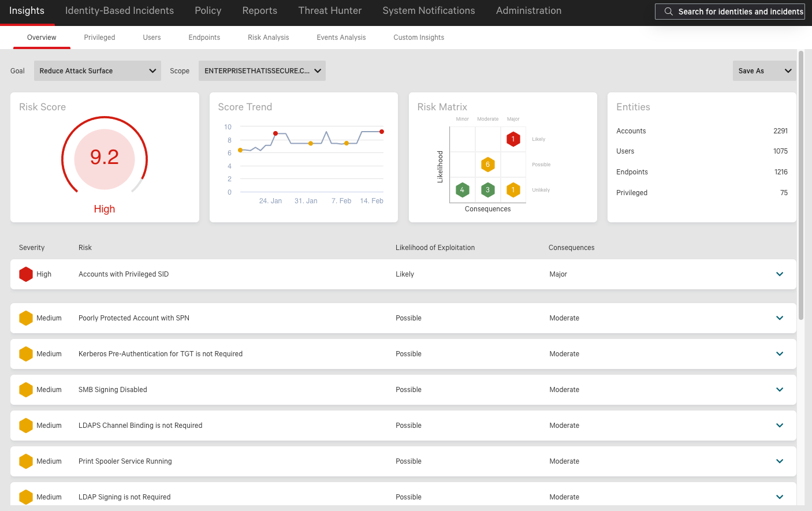Screen dimensions: 812x511
Task: Open the Save As dropdown
Action: [x=763, y=71]
